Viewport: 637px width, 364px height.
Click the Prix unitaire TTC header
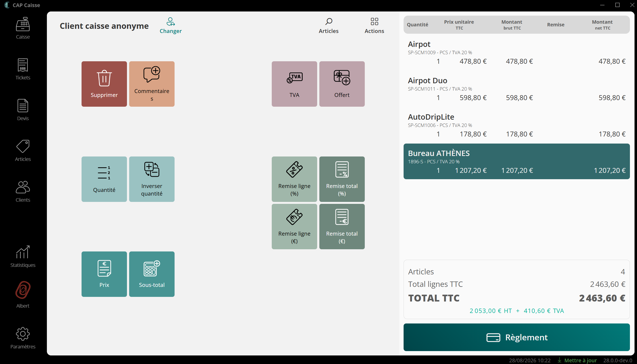[459, 25]
